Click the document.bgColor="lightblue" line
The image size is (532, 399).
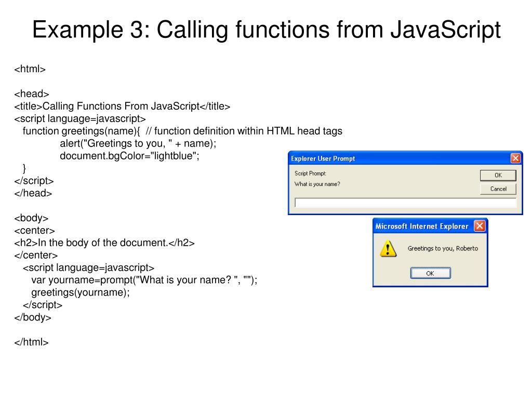tap(129, 156)
